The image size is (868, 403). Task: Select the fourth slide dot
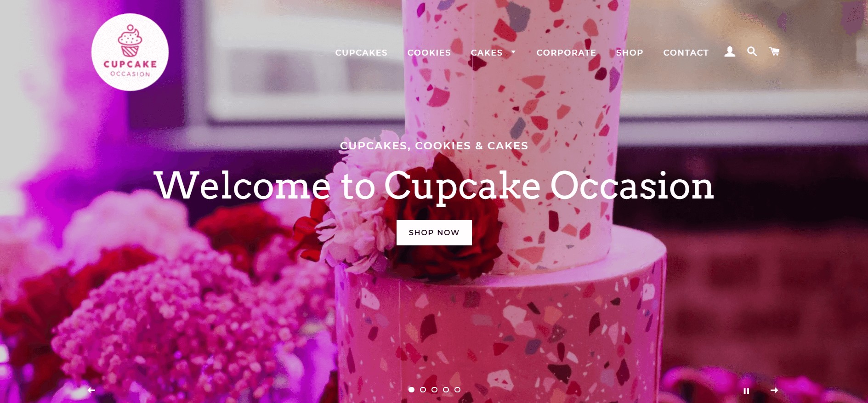pyautogui.click(x=446, y=390)
